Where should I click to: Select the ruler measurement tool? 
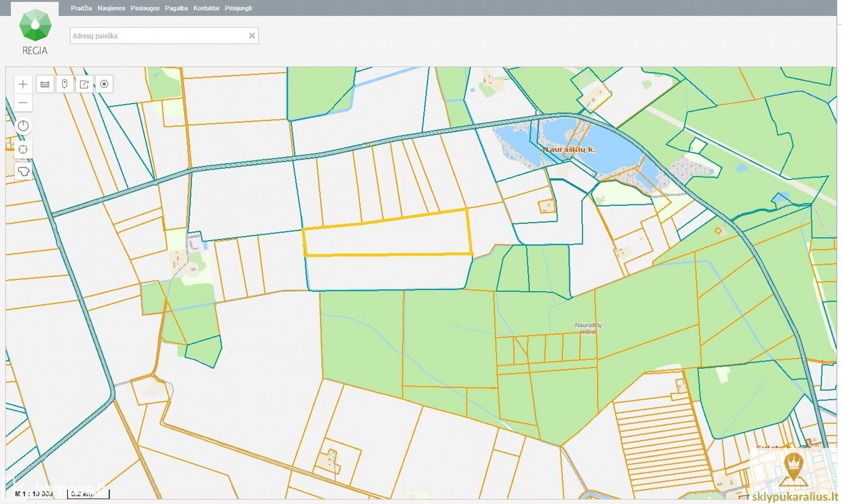(45, 84)
